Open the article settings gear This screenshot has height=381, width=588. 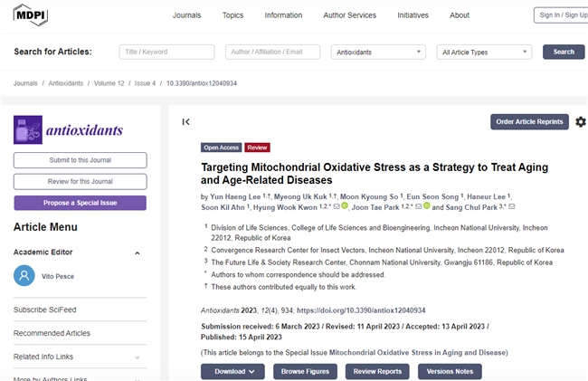(580, 121)
